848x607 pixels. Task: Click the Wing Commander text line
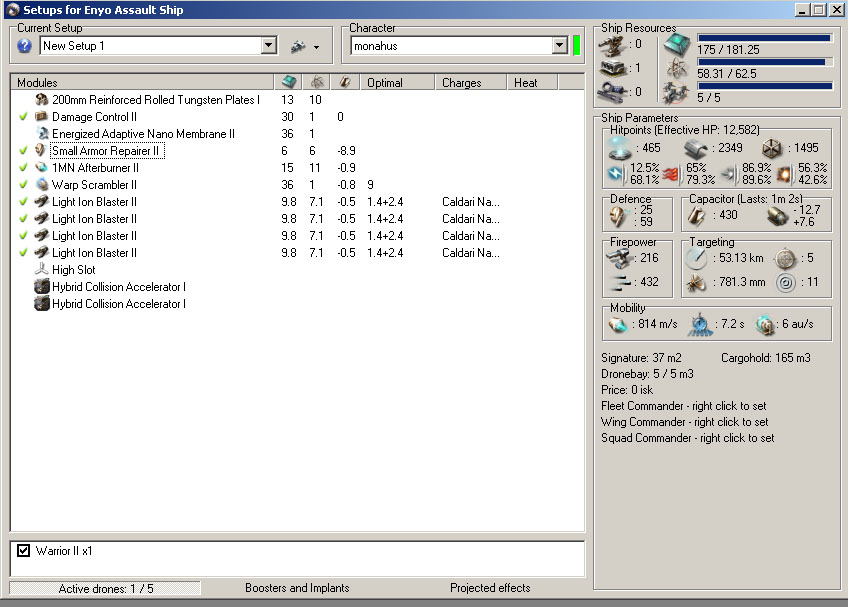[x=685, y=422]
